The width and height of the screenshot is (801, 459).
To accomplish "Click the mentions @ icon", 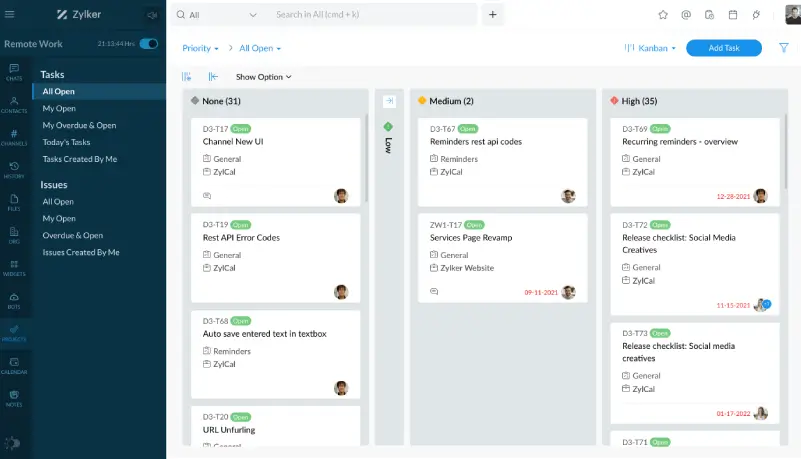I will point(686,15).
